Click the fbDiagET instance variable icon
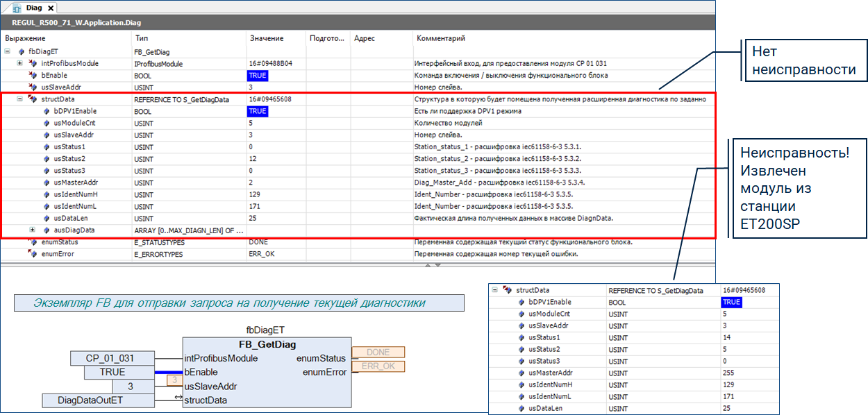Viewport: 868px width, 415px height. 22,51
